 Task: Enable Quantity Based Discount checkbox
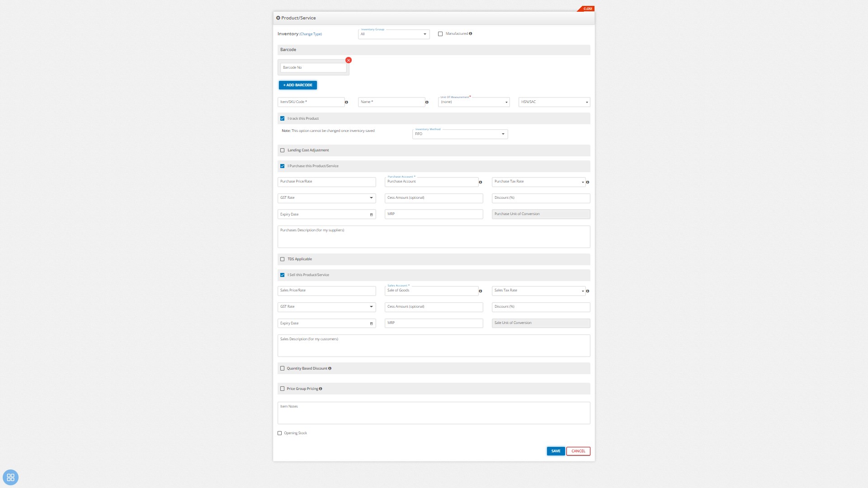point(283,369)
